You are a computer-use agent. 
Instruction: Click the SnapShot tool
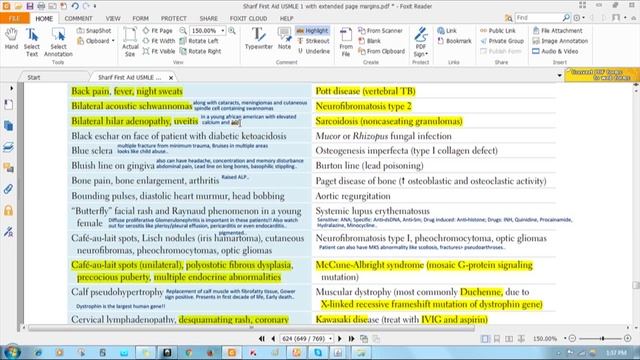(x=94, y=31)
